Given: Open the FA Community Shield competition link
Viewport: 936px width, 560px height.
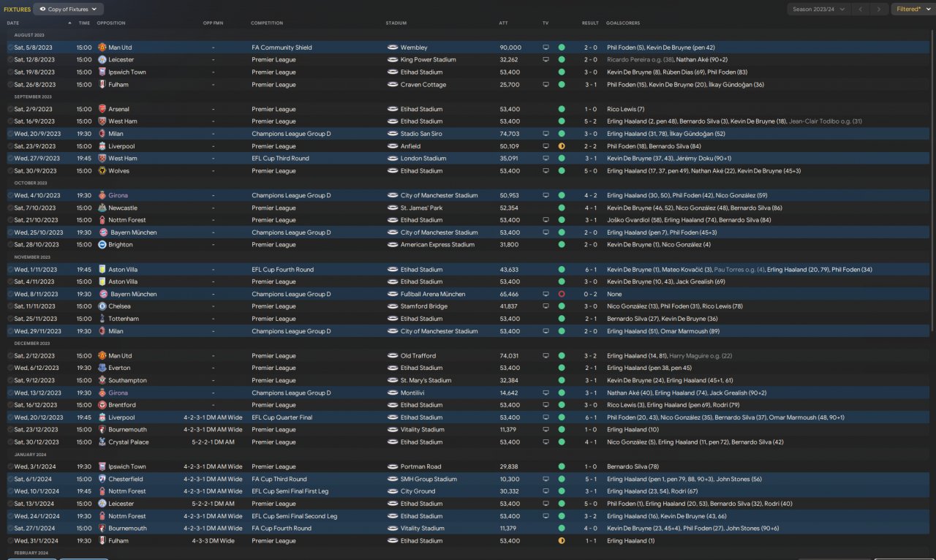Looking at the screenshot, I should pos(282,48).
